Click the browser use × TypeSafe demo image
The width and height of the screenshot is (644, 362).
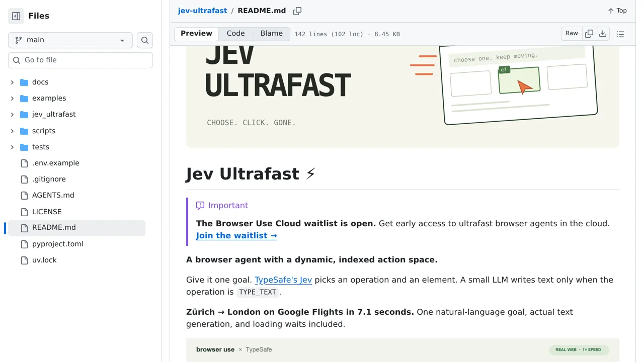(403, 350)
